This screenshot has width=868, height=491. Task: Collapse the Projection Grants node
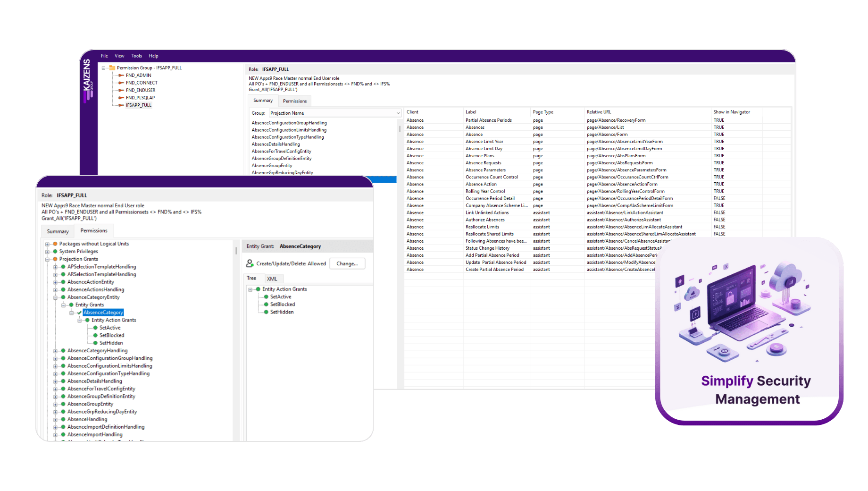(47, 259)
